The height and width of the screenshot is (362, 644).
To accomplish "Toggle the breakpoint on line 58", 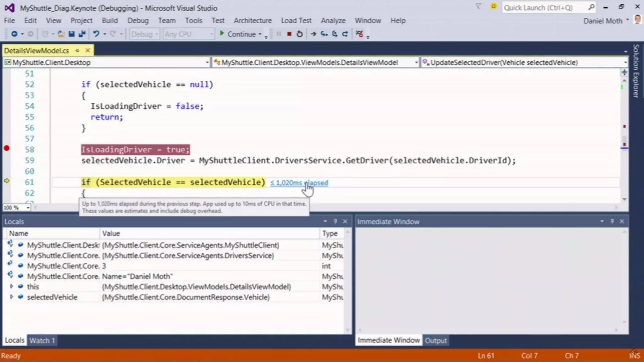I will pyautogui.click(x=7, y=148).
